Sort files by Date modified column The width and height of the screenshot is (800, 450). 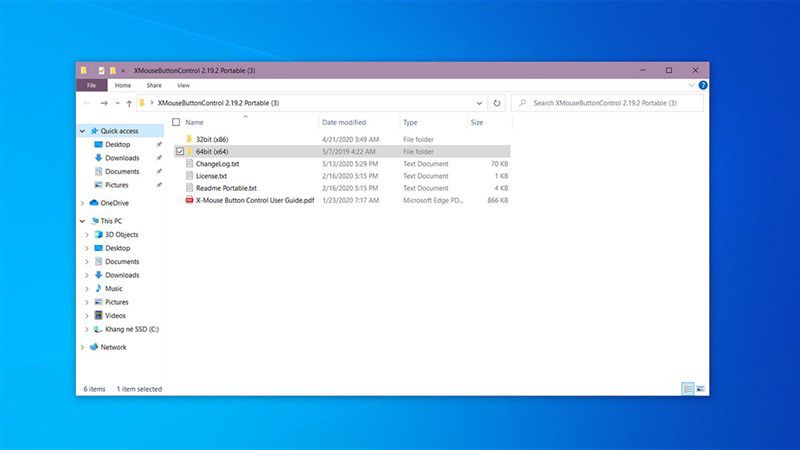344,122
